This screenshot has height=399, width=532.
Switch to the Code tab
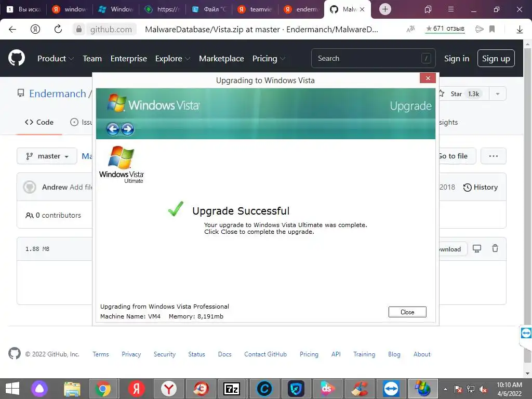tap(39, 122)
